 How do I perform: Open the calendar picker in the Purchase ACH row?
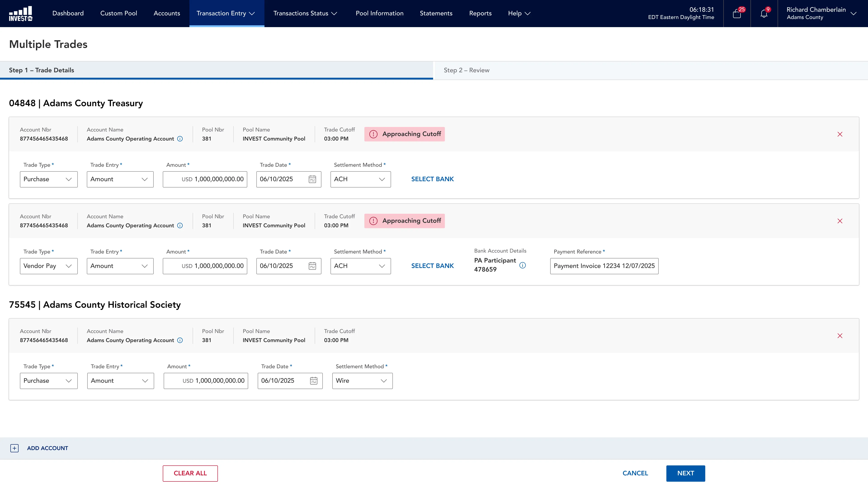point(312,179)
